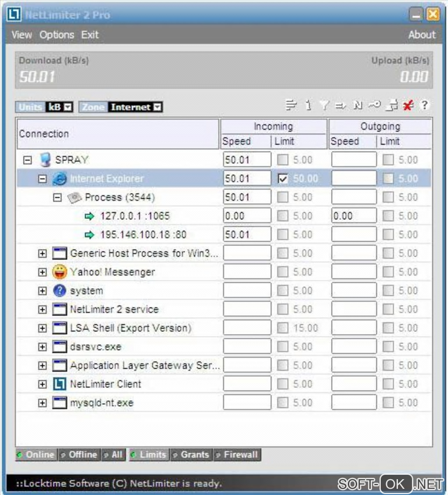The image size is (448, 495).
Task: Click the Yahoo! Messenger smiley icon
Action: 59,272
